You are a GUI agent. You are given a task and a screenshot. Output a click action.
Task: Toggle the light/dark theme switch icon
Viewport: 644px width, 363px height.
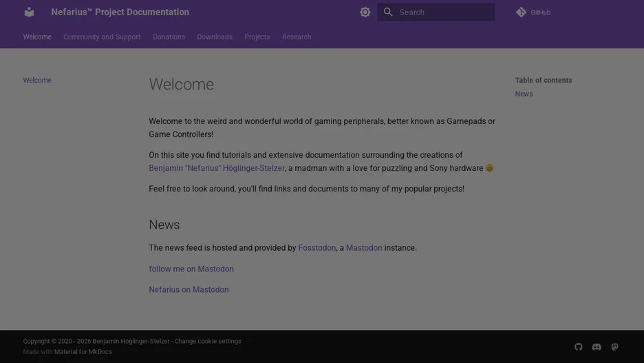(x=365, y=12)
